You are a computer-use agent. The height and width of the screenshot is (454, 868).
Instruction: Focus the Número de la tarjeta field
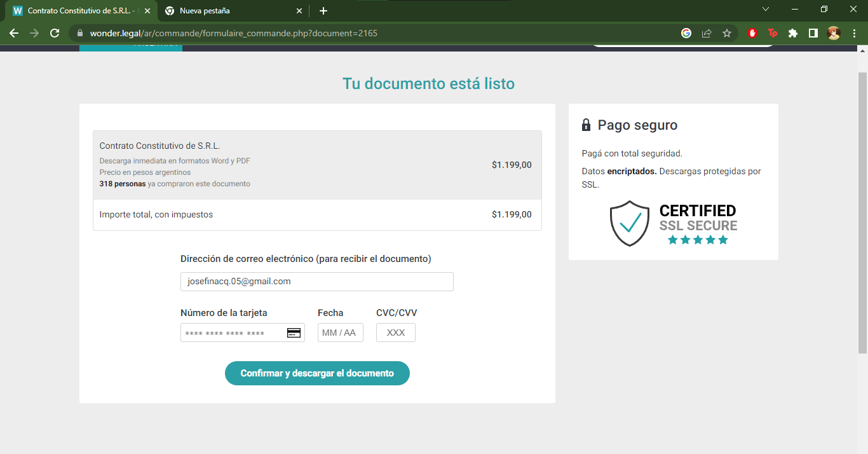(232, 333)
